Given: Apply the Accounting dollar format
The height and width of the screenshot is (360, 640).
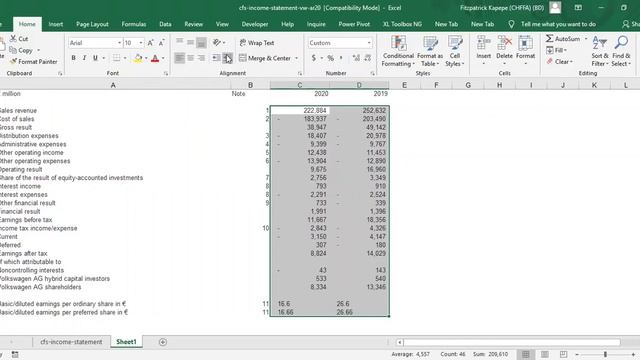Looking at the screenshot, I should (313, 58).
